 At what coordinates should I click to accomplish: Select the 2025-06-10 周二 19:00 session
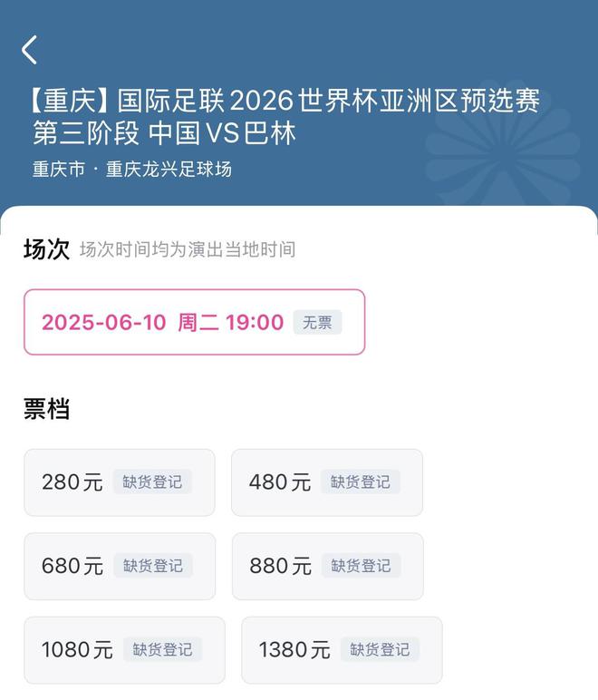tap(163, 322)
